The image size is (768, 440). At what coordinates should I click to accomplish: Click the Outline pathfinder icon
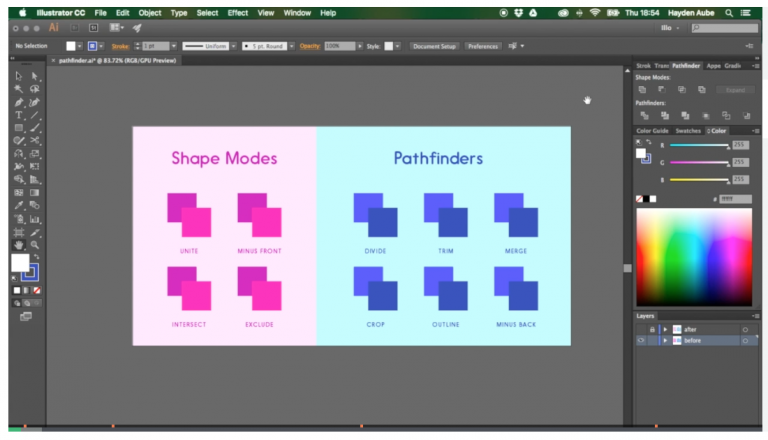click(726, 116)
